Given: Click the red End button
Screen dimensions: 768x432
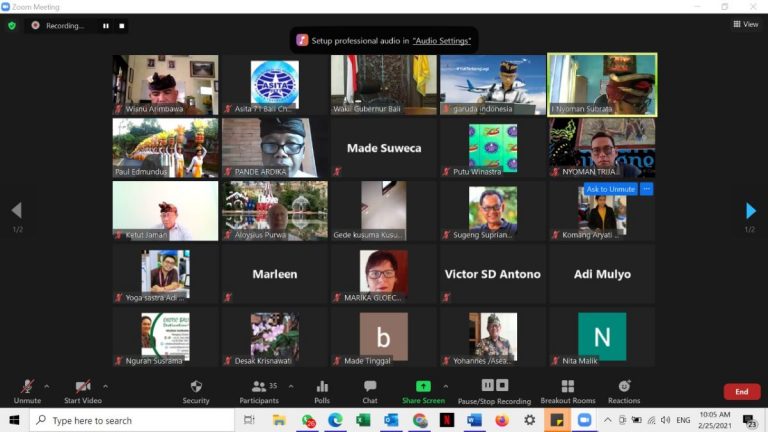Looking at the screenshot, I should click(x=742, y=391).
